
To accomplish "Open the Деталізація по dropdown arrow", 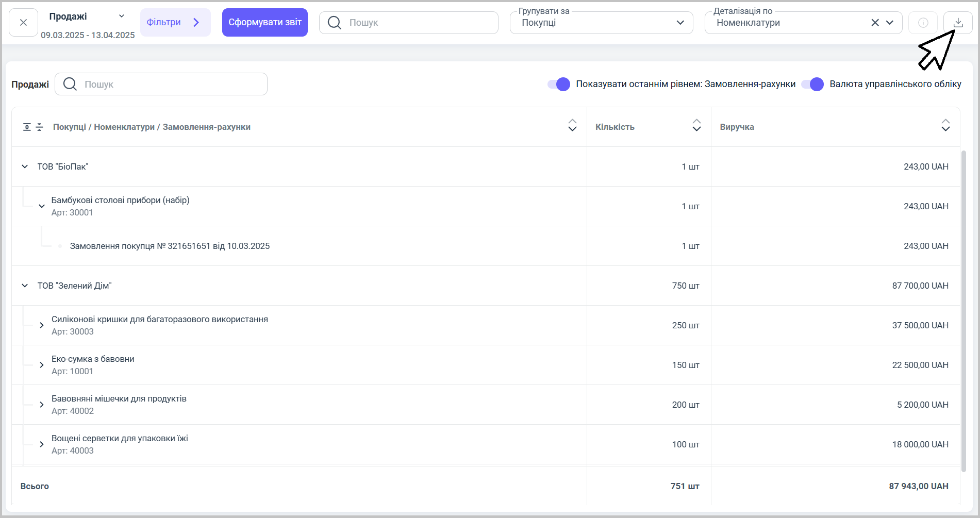I will 890,23.
